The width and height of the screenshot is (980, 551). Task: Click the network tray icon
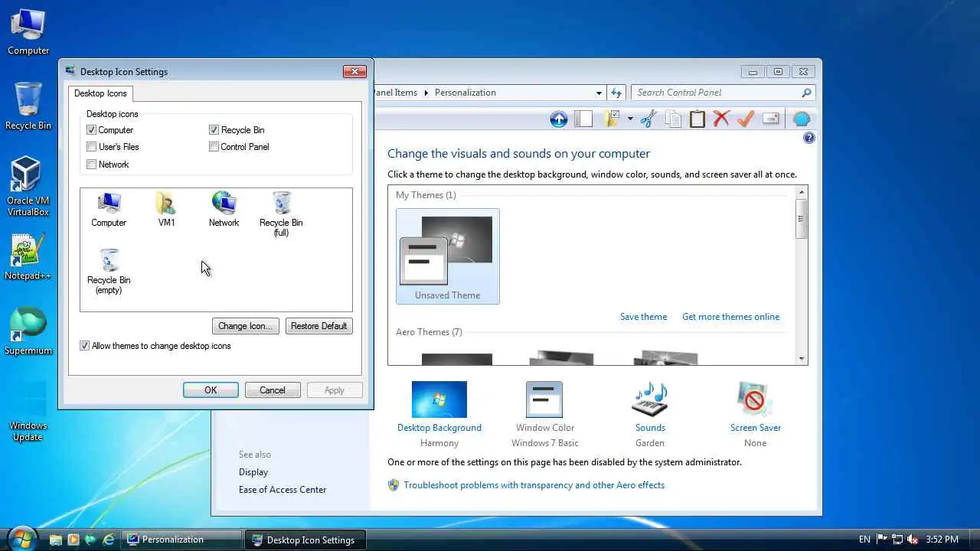tap(897, 540)
